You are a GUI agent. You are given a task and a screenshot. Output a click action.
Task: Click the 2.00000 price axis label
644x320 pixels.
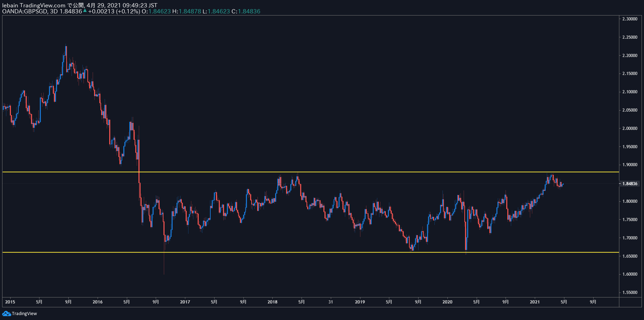click(x=630, y=128)
